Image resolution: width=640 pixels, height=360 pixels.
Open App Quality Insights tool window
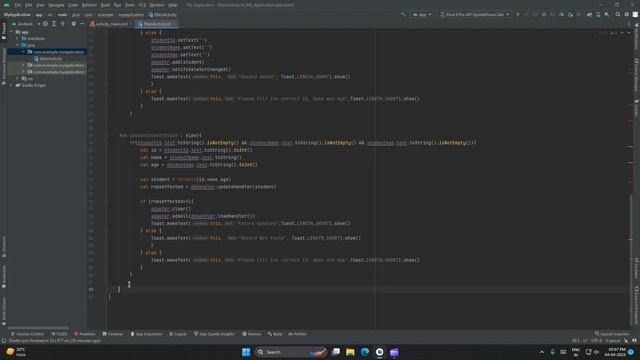click(214, 334)
